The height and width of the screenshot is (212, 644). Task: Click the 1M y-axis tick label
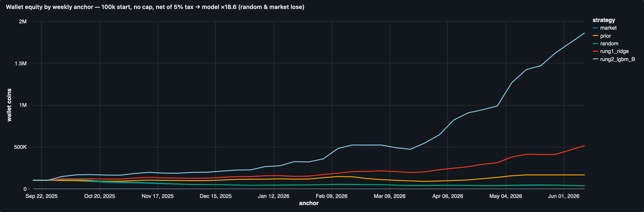point(23,105)
